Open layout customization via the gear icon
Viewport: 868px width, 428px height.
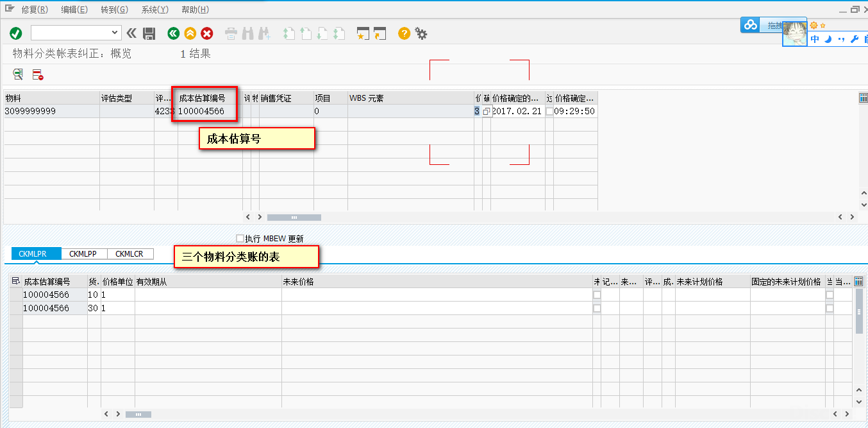(421, 33)
